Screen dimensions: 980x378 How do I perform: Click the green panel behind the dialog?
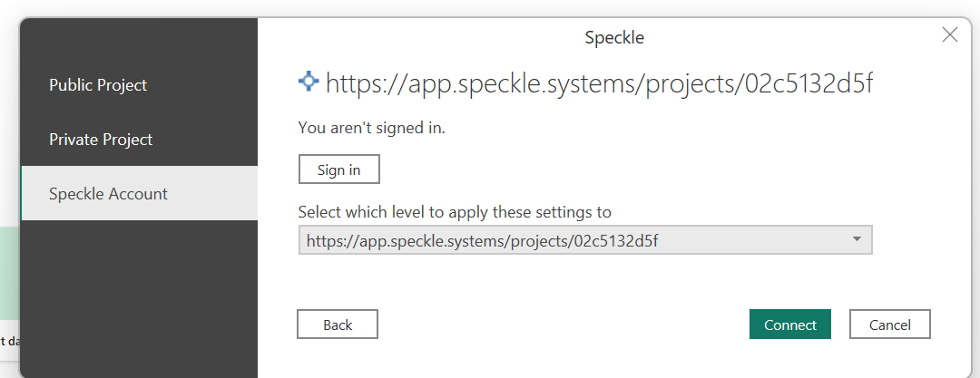9,273
